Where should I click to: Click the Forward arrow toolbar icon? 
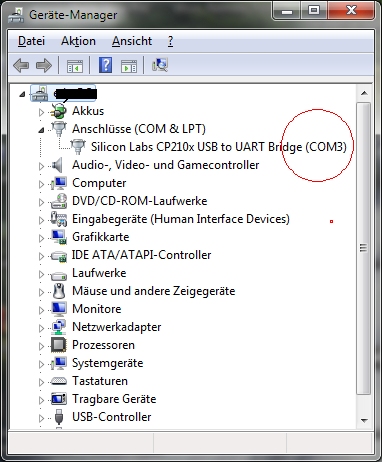44,65
